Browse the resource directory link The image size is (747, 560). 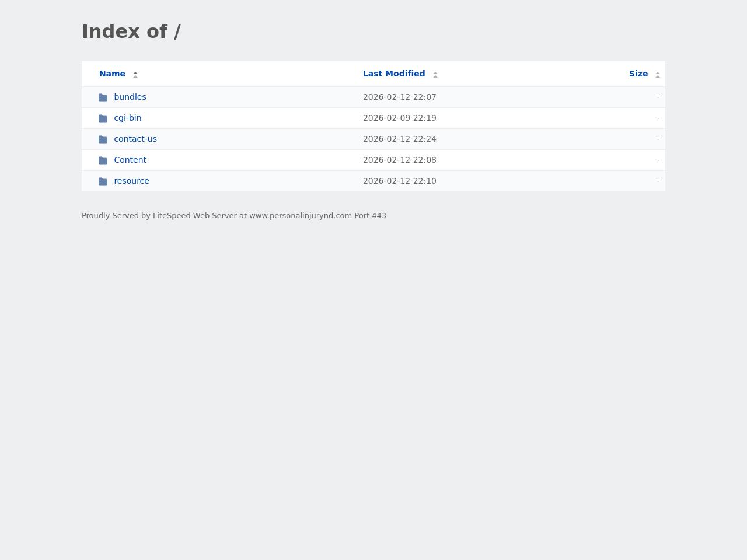tap(131, 181)
